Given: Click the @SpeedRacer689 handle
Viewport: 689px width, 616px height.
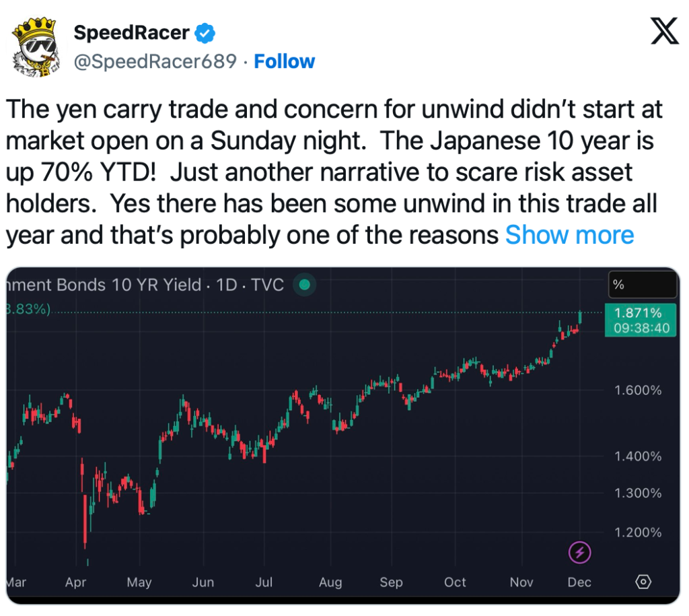Looking at the screenshot, I should pyautogui.click(x=155, y=61).
